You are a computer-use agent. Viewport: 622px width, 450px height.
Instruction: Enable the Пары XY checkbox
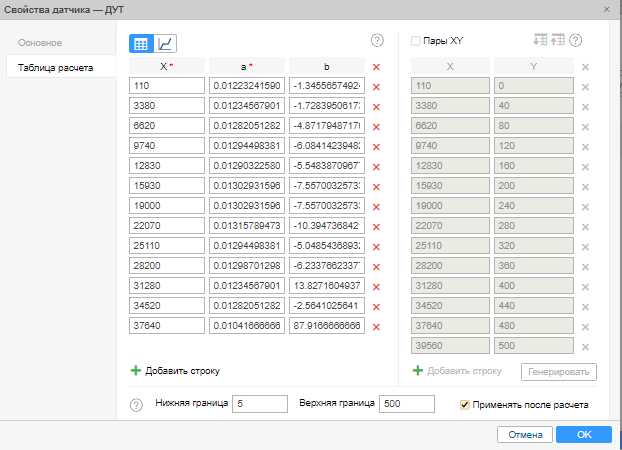(x=417, y=41)
